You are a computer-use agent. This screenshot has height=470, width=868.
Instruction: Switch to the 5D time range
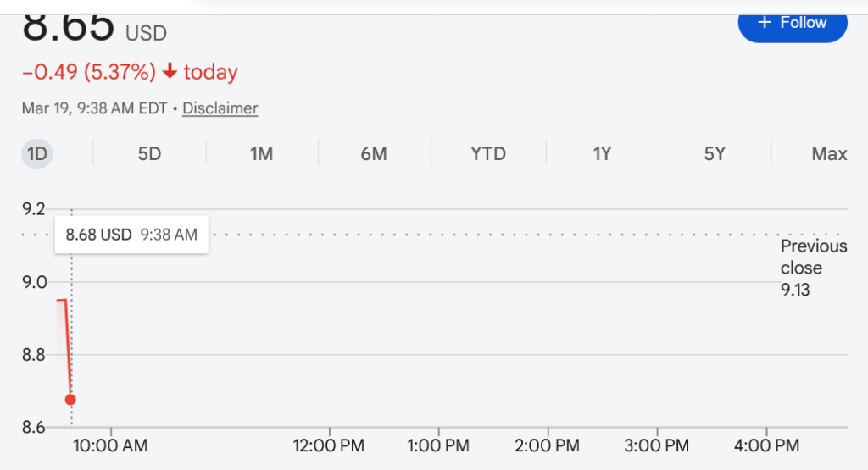(149, 154)
